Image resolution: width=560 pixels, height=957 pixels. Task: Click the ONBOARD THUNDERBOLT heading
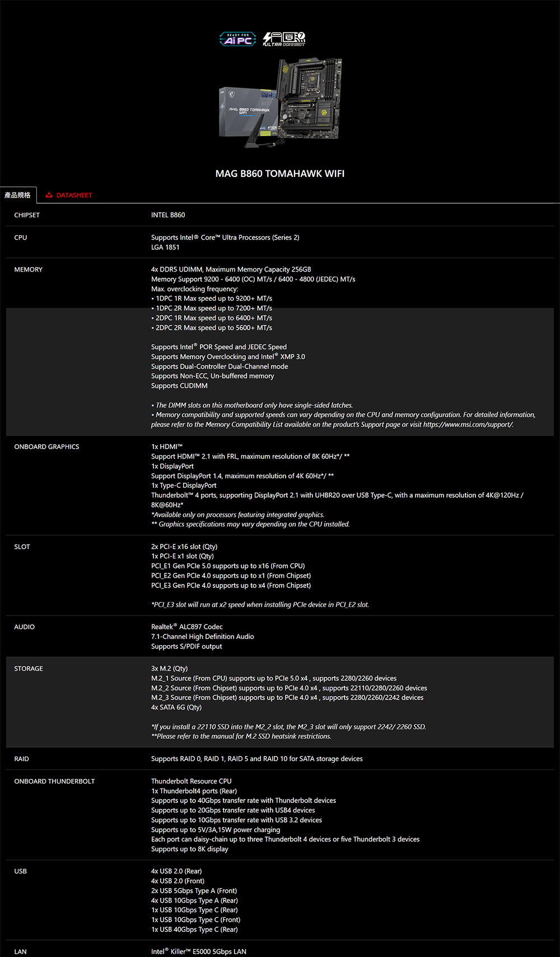(x=54, y=781)
